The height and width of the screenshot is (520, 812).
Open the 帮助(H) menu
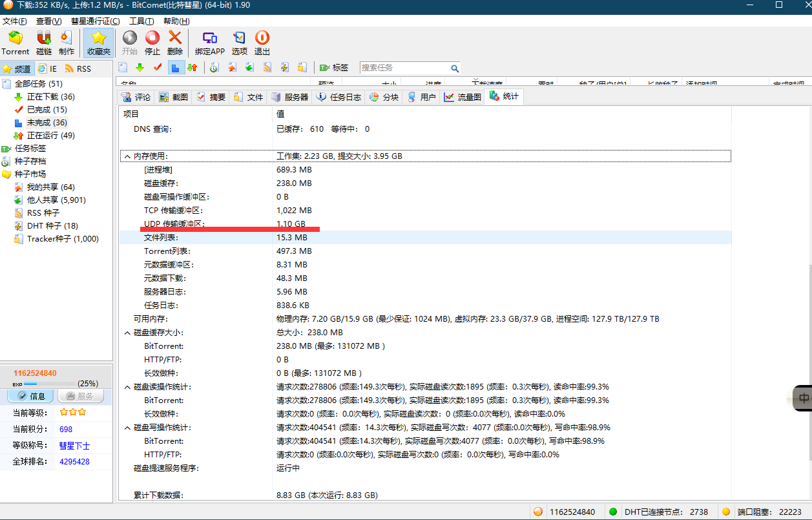(x=176, y=21)
